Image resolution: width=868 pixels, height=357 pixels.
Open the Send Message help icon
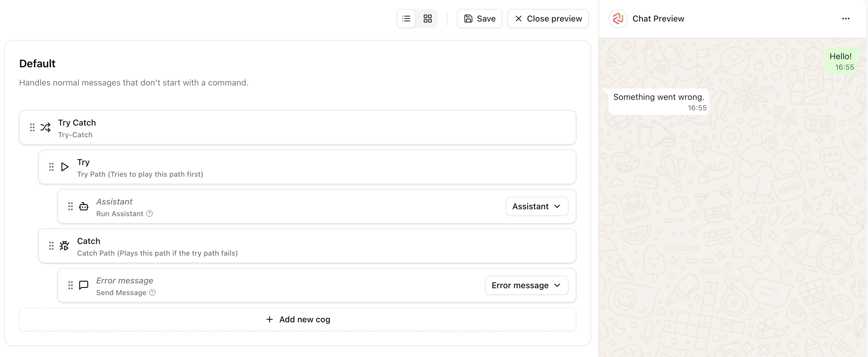point(152,293)
